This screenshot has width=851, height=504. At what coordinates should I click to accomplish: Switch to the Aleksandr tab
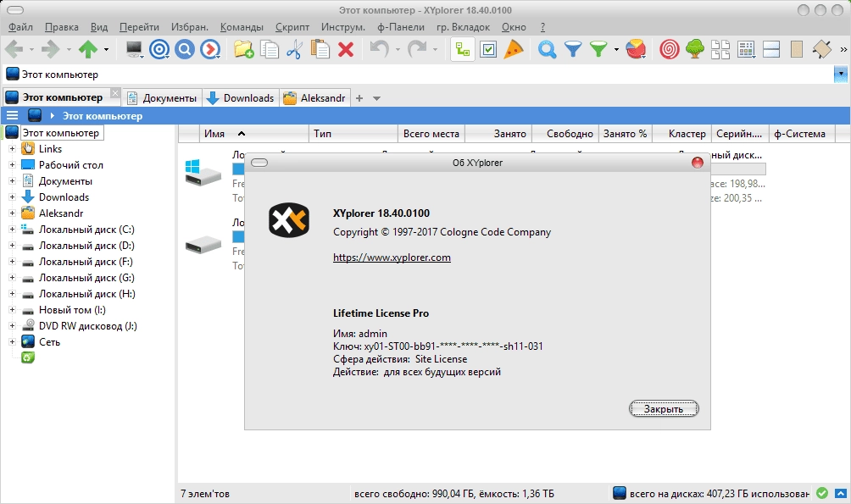tap(314, 98)
